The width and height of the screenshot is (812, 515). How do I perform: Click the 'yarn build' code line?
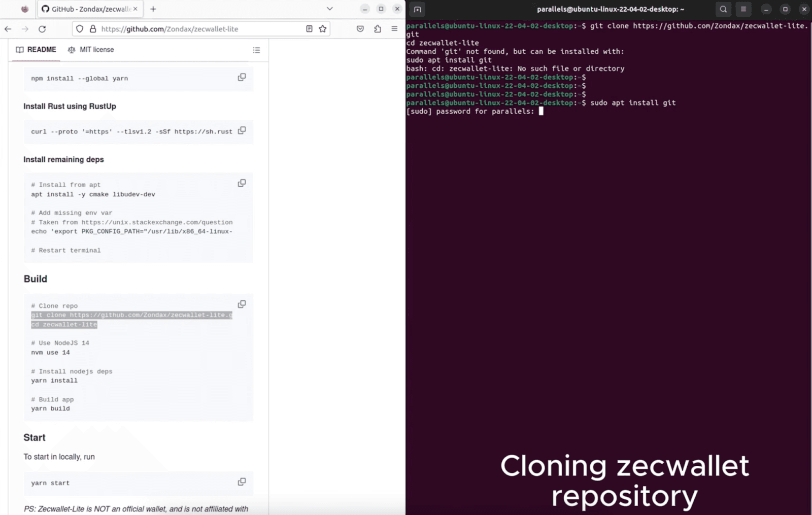click(50, 408)
